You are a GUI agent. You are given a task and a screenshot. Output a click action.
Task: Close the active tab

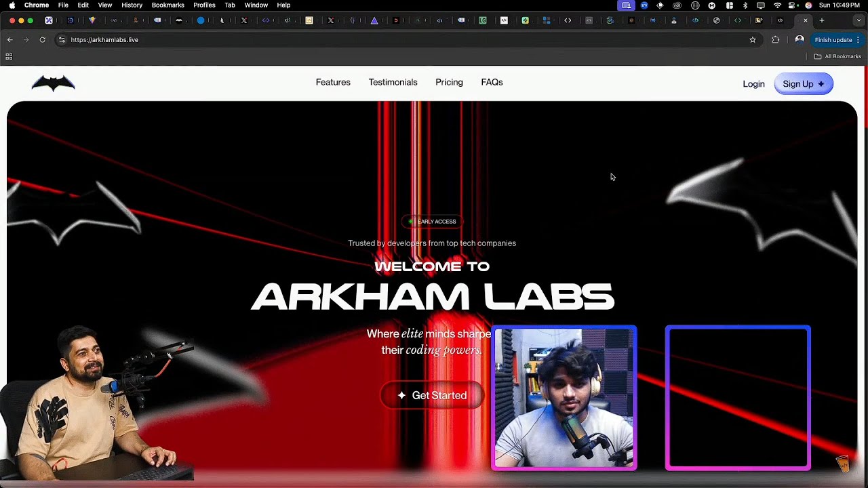806,20
